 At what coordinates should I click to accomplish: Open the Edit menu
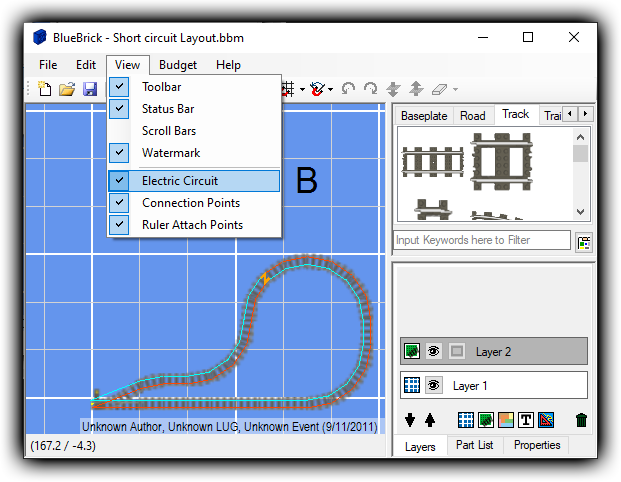86,65
